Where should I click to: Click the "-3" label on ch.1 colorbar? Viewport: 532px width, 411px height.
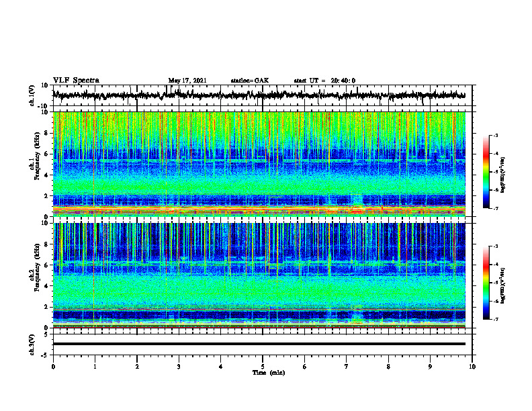click(495, 136)
